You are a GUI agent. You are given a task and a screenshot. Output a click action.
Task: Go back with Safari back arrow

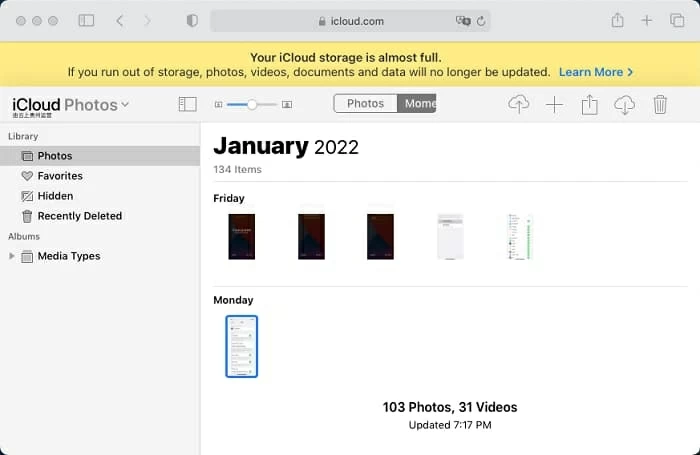click(x=120, y=20)
